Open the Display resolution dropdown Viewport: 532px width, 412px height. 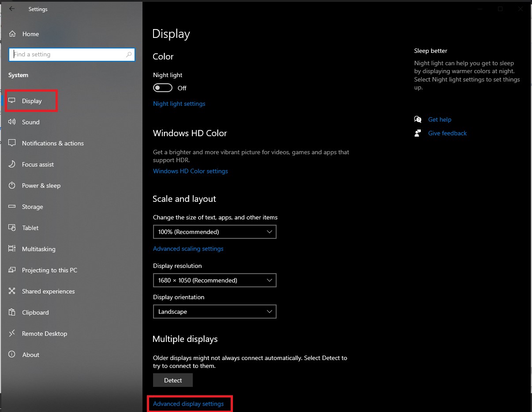(214, 280)
